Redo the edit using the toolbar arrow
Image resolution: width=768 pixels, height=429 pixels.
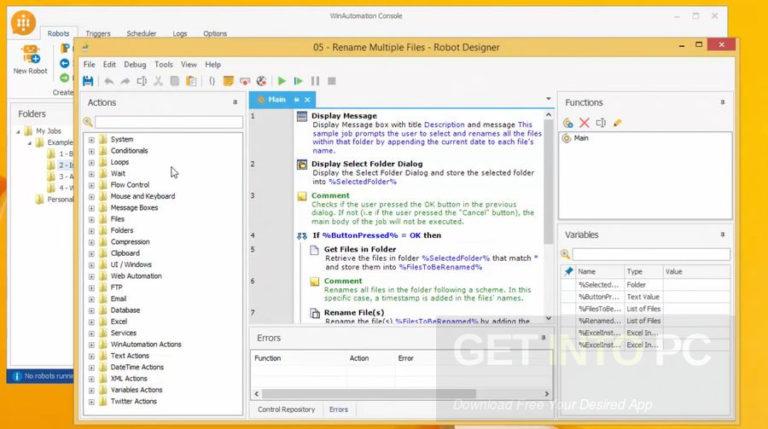point(125,81)
